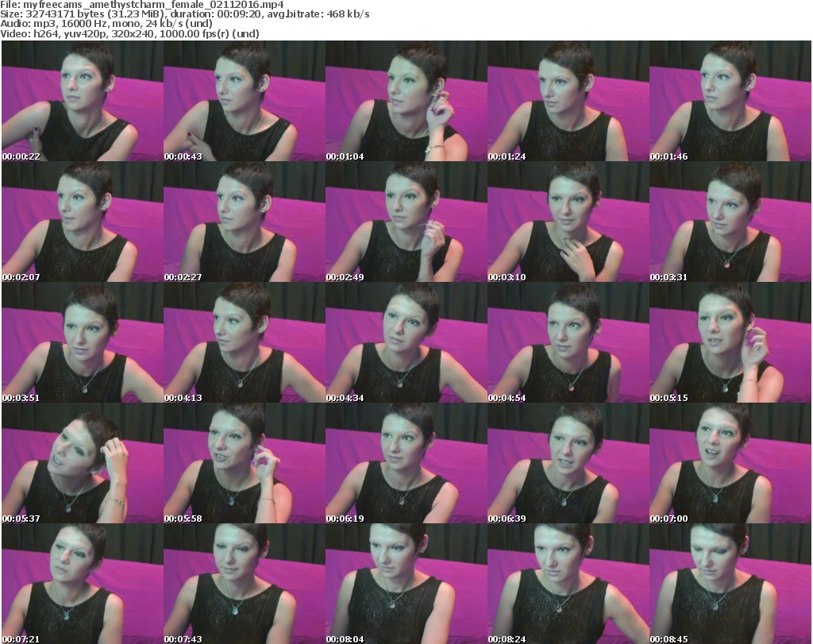Select the frame stamped 00:07:21

83,584
